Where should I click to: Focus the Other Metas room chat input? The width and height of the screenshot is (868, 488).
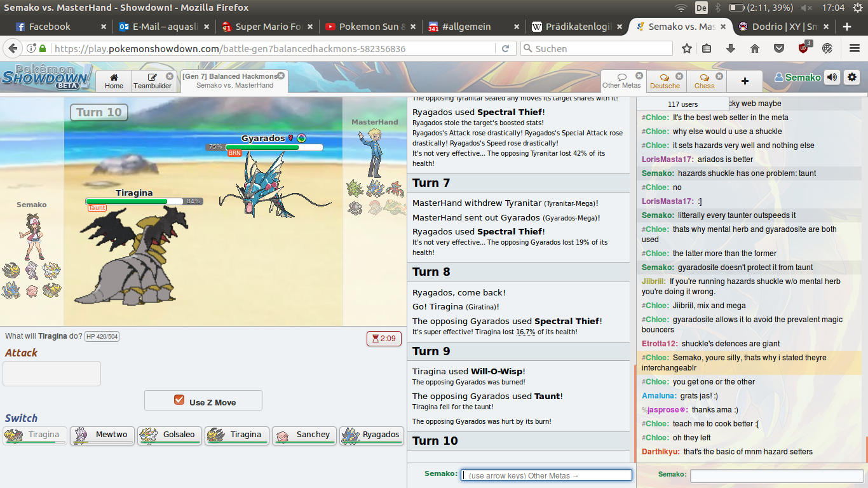(x=775, y=476)
